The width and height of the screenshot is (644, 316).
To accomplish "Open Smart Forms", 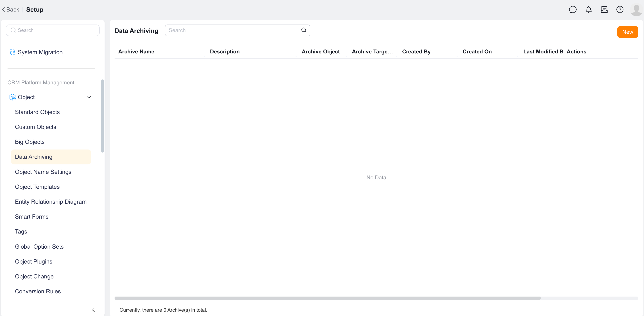I will (32, 217).
